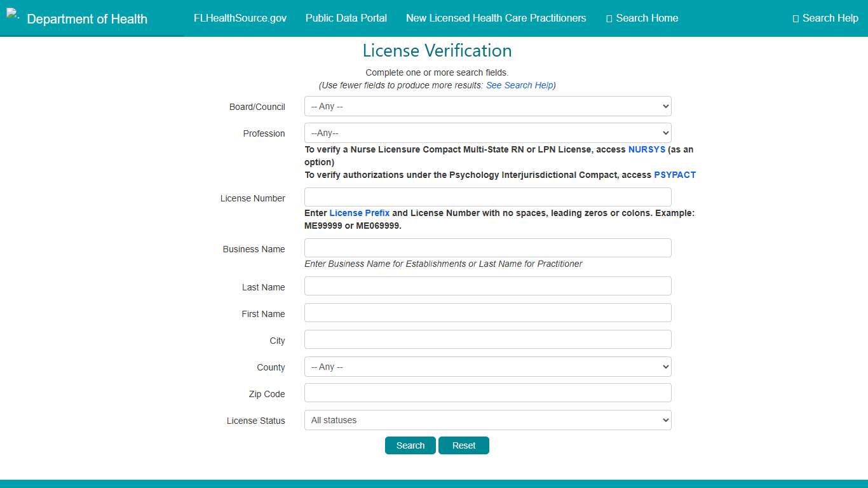
Task: Open the See Search Help link
Action: click(519, 85)
